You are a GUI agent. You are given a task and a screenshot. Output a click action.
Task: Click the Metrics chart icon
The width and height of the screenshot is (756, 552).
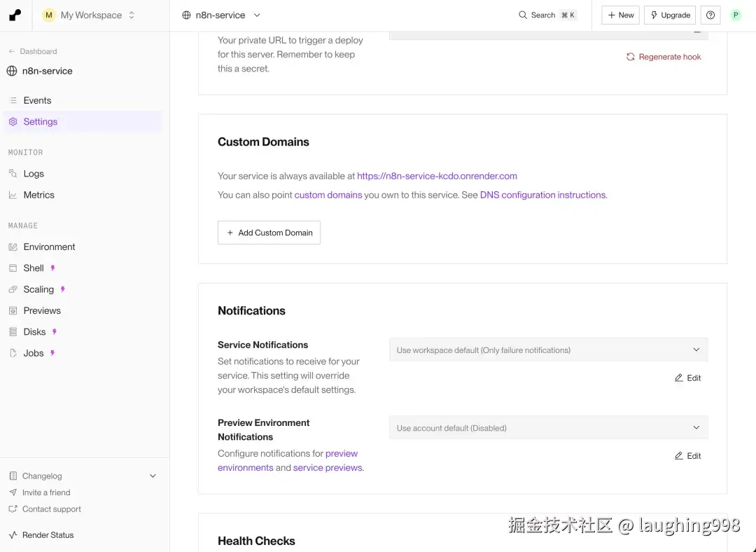13,195
